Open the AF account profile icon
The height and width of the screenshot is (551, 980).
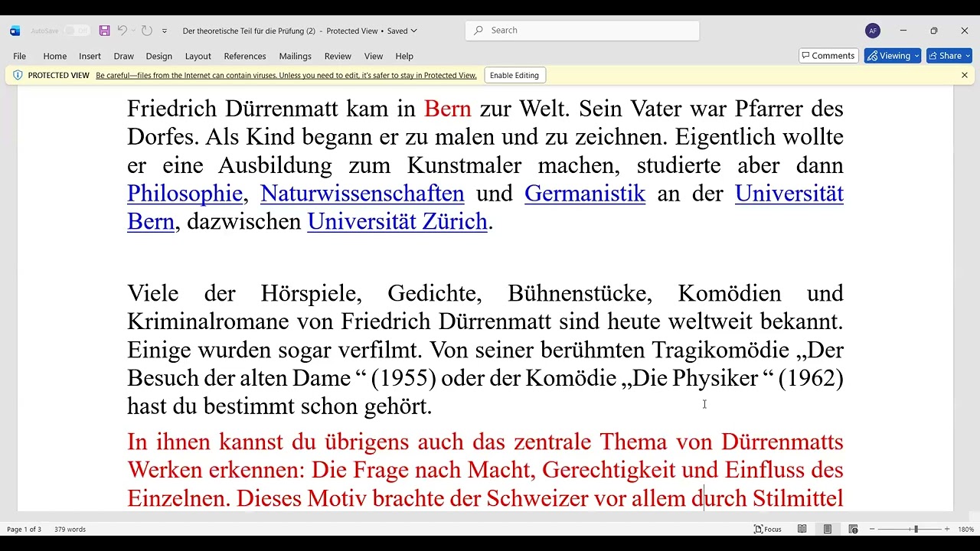(873, 31)
